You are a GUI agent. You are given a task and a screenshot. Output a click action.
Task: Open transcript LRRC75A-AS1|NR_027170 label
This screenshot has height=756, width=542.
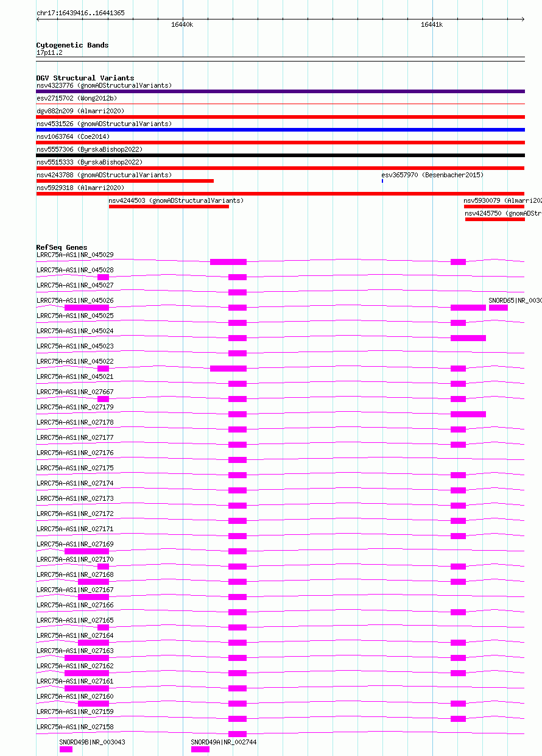coord(75,559)
